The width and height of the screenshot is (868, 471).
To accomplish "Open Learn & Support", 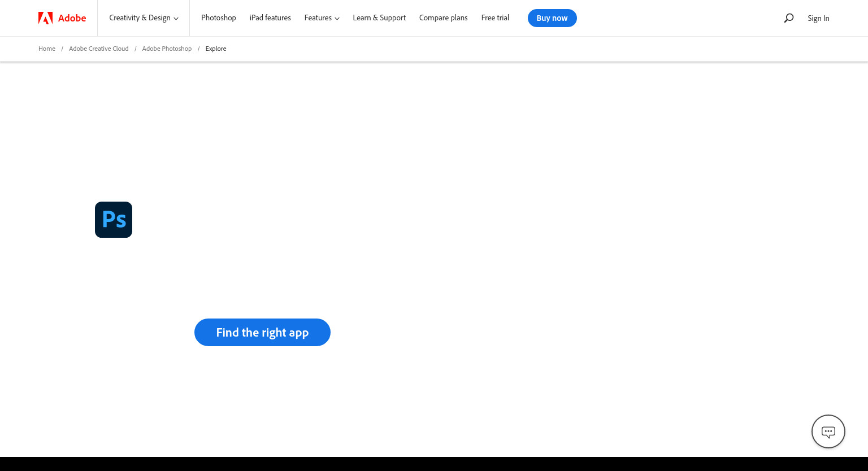I will (379, 18).
